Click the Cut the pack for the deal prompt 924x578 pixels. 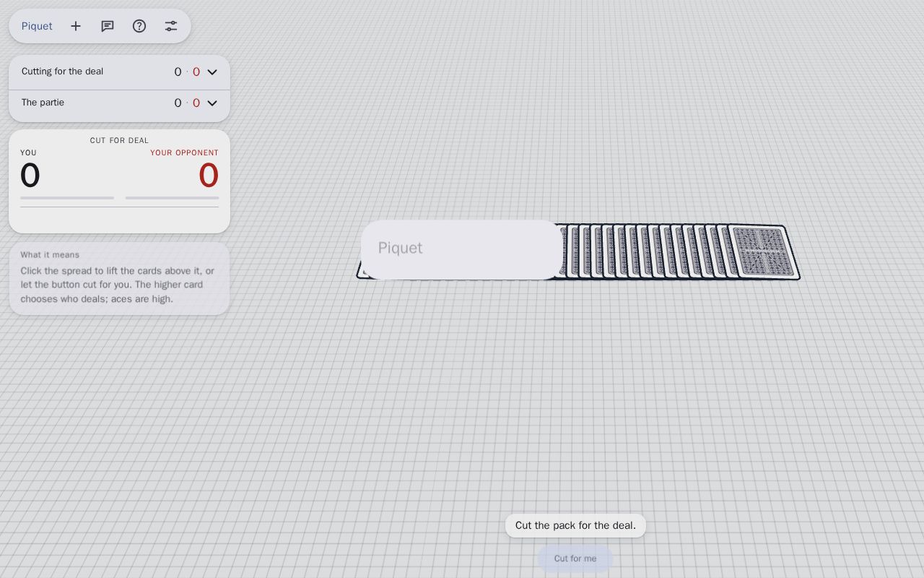(575, 525)
